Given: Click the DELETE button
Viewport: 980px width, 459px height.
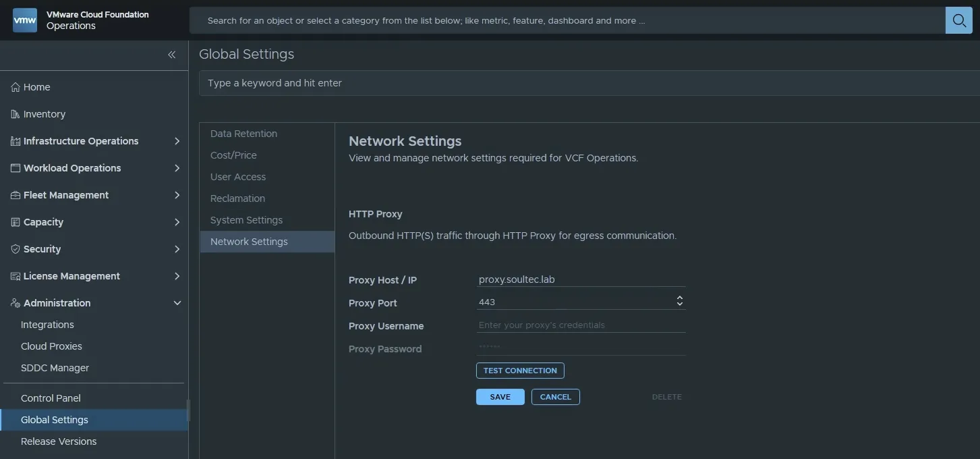Looking at the screenshot, I should click(x=666, y=397).
